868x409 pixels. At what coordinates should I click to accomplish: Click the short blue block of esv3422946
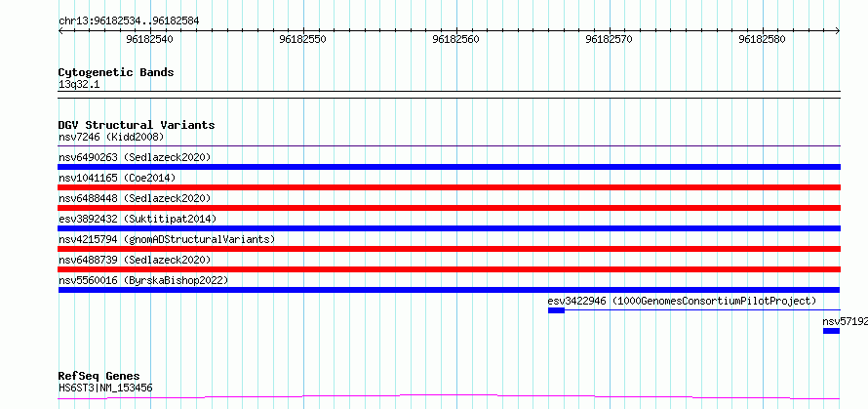(x=556, y=310)
